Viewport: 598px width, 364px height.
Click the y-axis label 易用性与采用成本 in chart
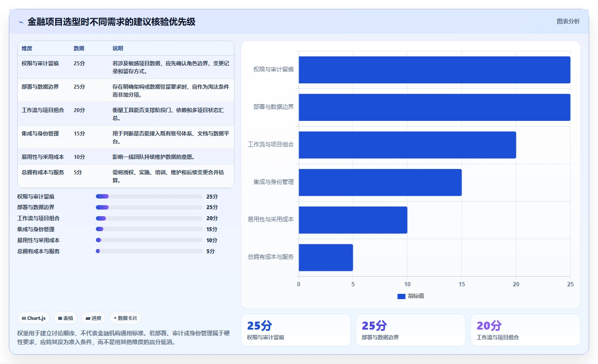pos(271,220)
